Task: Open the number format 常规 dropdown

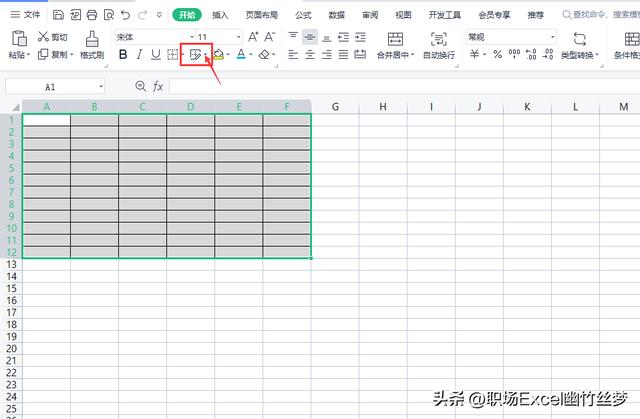Action: [x=553, y=37]
